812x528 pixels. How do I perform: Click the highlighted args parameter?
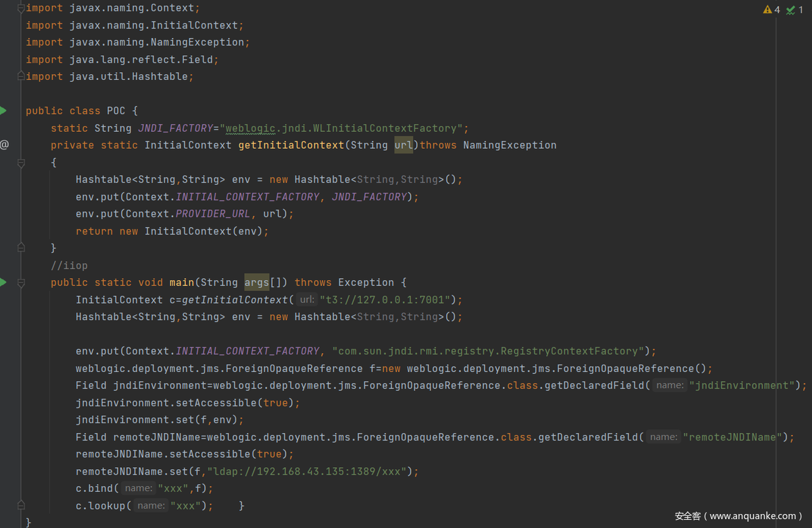257,282
